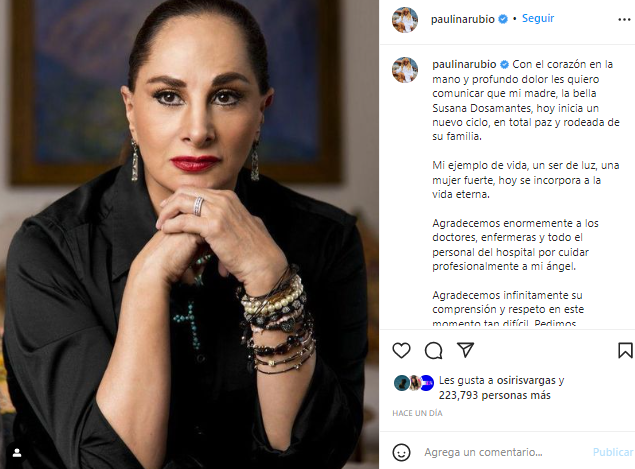
Task: Like the post with the heart icon
Action: pyautogui.click(x=401, y=350)
